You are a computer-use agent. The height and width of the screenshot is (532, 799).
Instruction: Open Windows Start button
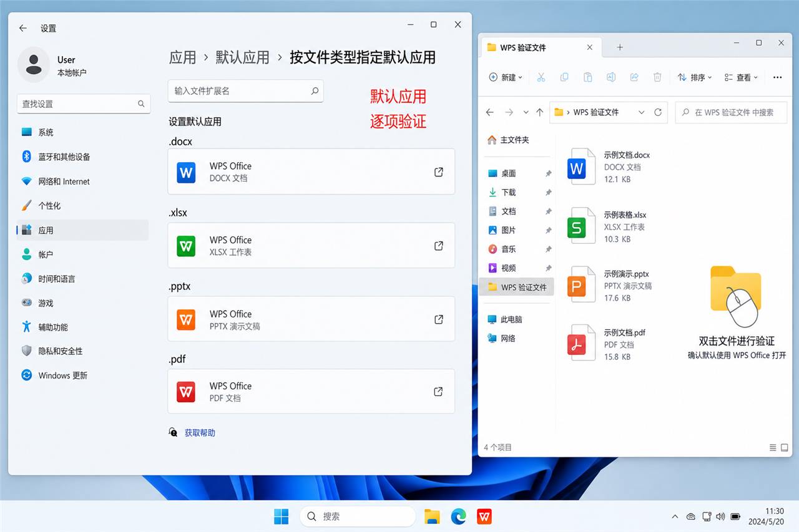point(282,516)
